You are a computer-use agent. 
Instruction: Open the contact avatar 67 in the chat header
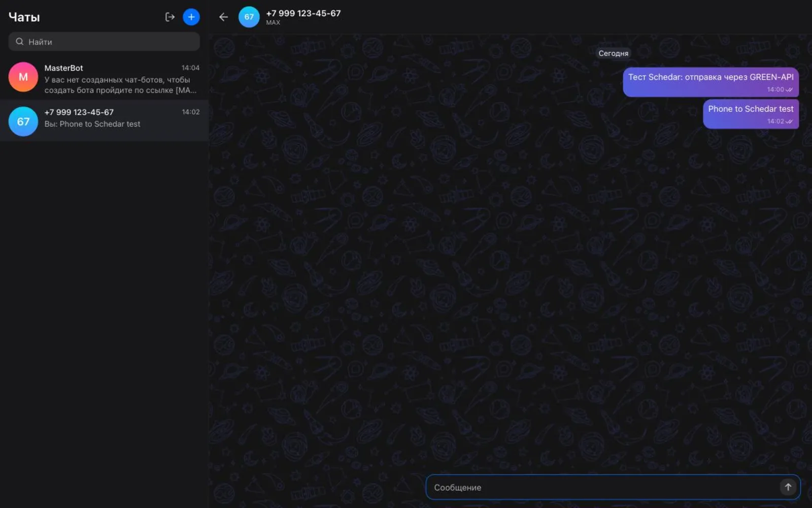click(x=249, y=17)
